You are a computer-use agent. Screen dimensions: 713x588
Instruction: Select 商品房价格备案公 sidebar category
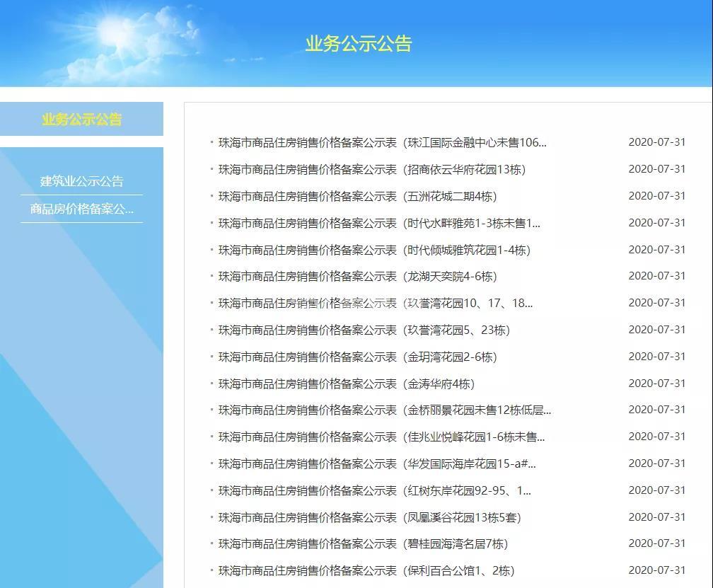[x=81, y=209]
